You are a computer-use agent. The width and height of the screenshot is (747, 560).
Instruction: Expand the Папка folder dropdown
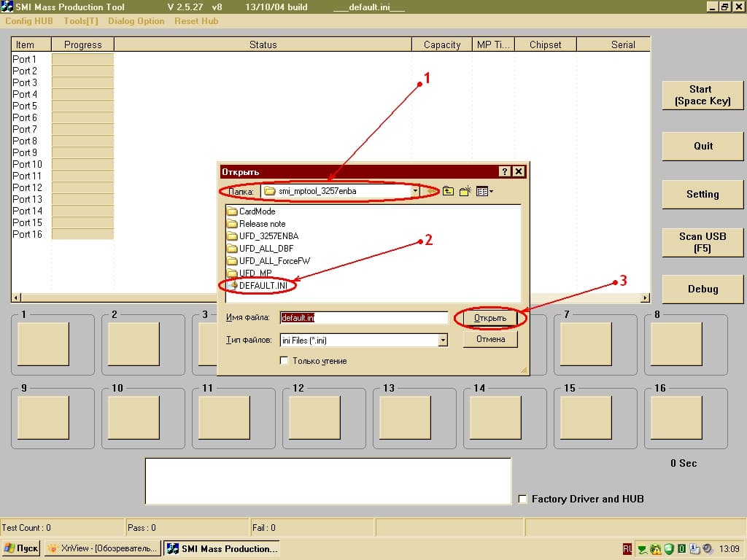(415, 192)
